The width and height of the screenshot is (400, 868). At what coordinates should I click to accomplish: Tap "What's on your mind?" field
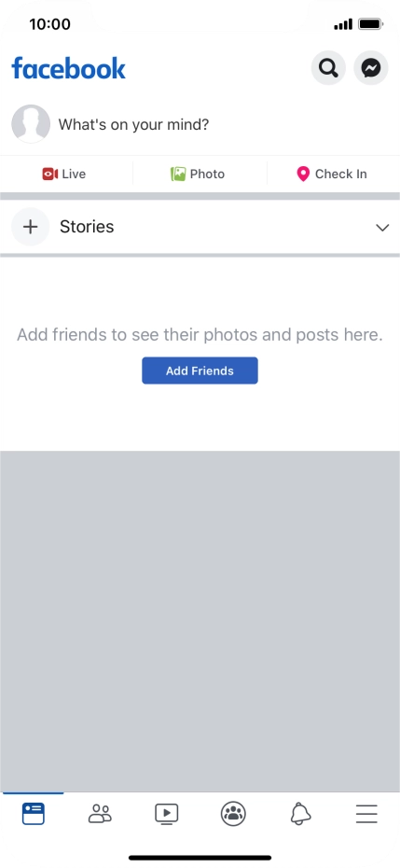click(x=134, y=124)
